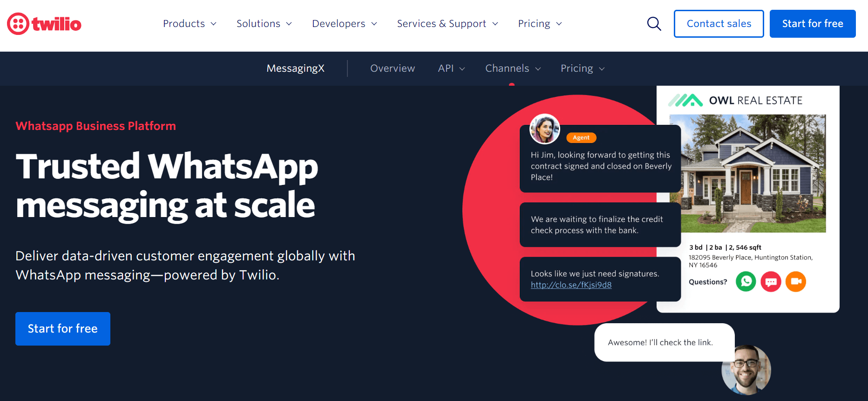Click the Owl Real Estate logo
Image resolution: width=868 pixels, height=401 pixels.
tap(735, 100)
